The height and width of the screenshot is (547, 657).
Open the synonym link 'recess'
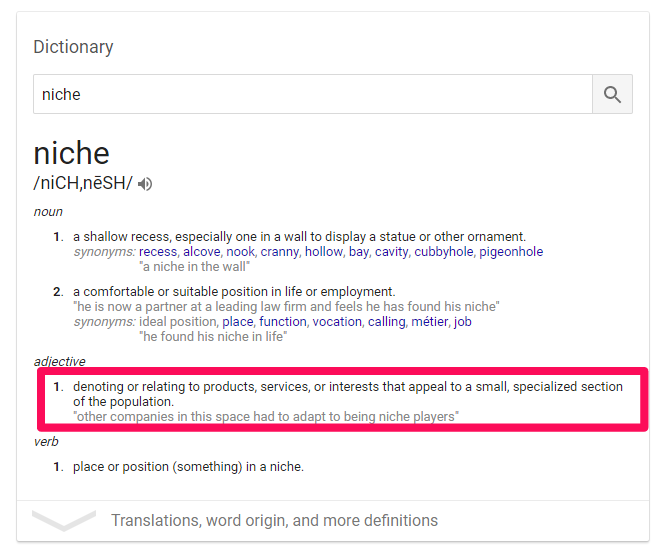[x=158, y=251]
